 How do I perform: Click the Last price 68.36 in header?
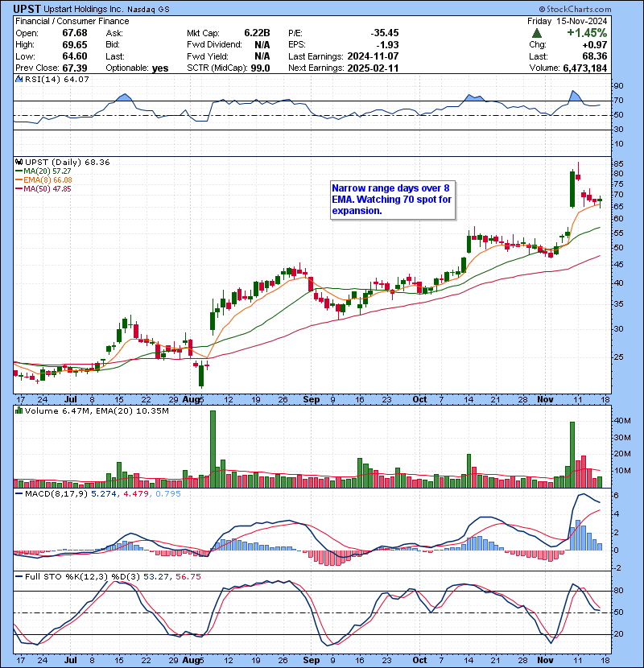[x=595, y=56]
